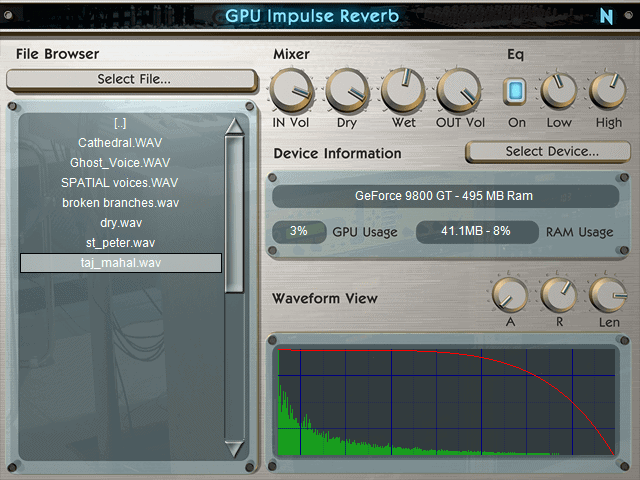Click the GeForce 9800 GT device field
640x480 pixels.
[445, 196]
